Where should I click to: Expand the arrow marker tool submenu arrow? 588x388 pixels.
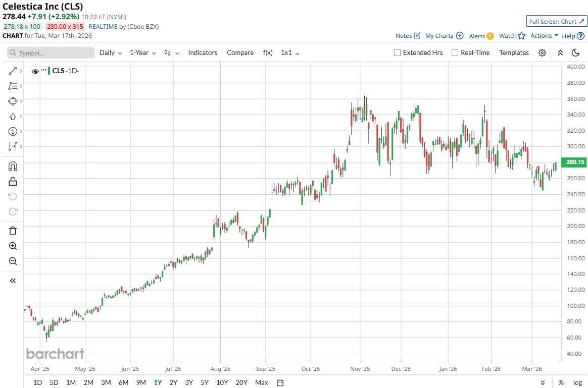21,117
